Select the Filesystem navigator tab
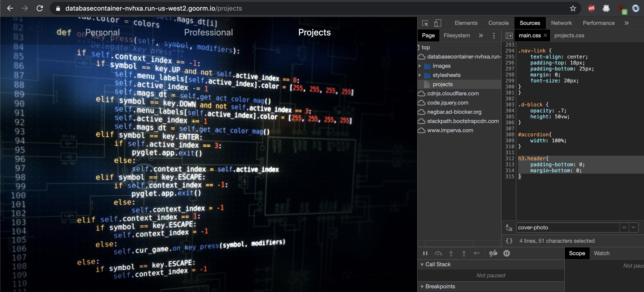The width and height of the screenshot is (644, 292). click(457, 35)
